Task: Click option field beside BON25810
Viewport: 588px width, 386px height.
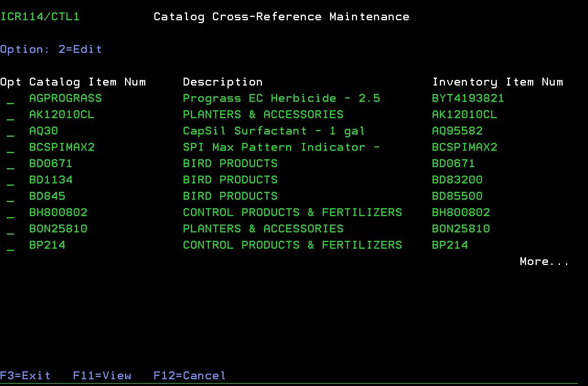Action: tap(11, 230)
